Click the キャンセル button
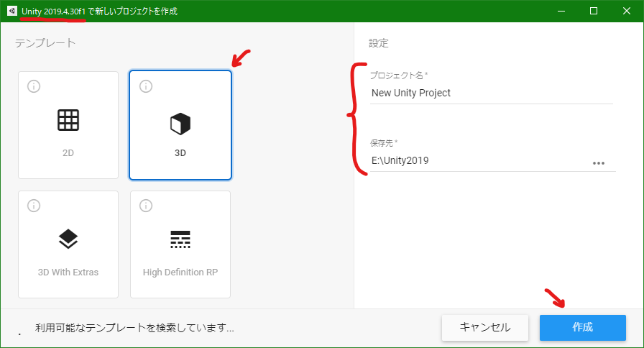 [x=485, y=327]
